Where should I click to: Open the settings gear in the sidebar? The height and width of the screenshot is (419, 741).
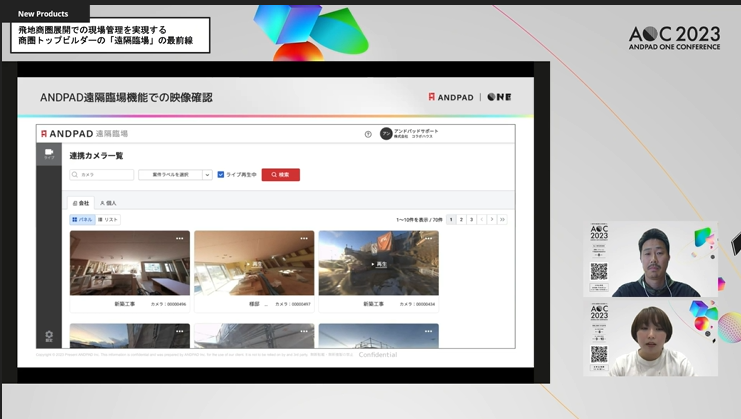coord(49,336)
